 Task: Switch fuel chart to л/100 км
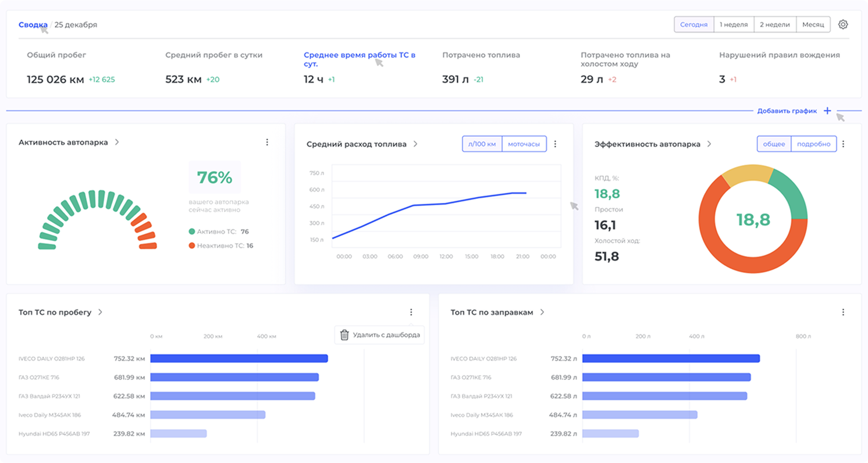pyautogui.click(x=482, y=144)
